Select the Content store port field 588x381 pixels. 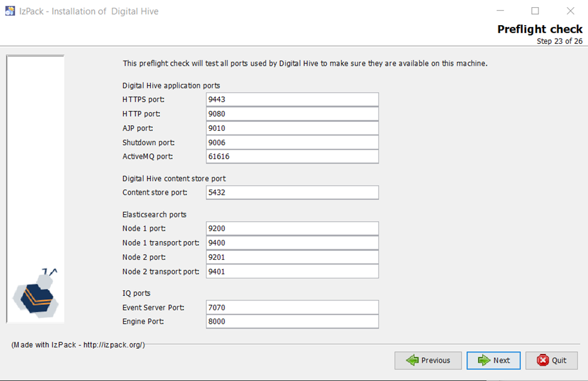point(293,192)
